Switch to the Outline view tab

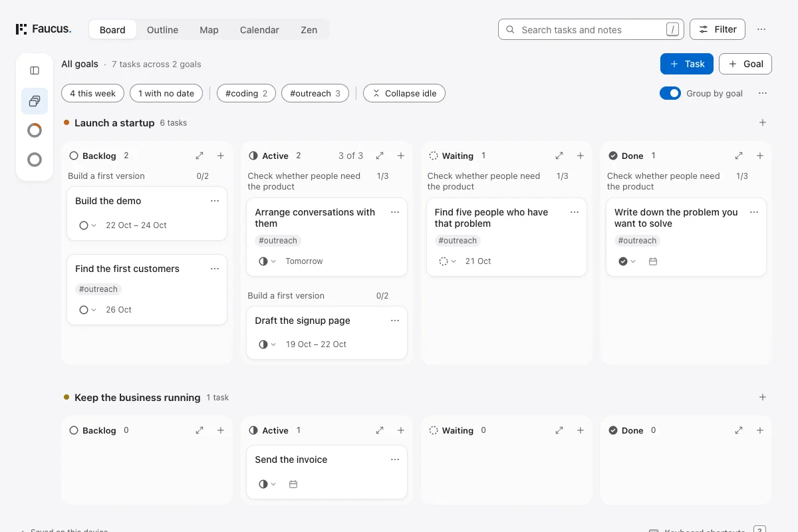(x=162, y=29)
